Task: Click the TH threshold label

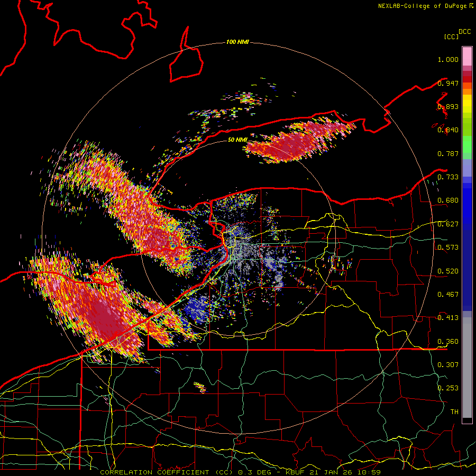Action: tap(454, 412)
